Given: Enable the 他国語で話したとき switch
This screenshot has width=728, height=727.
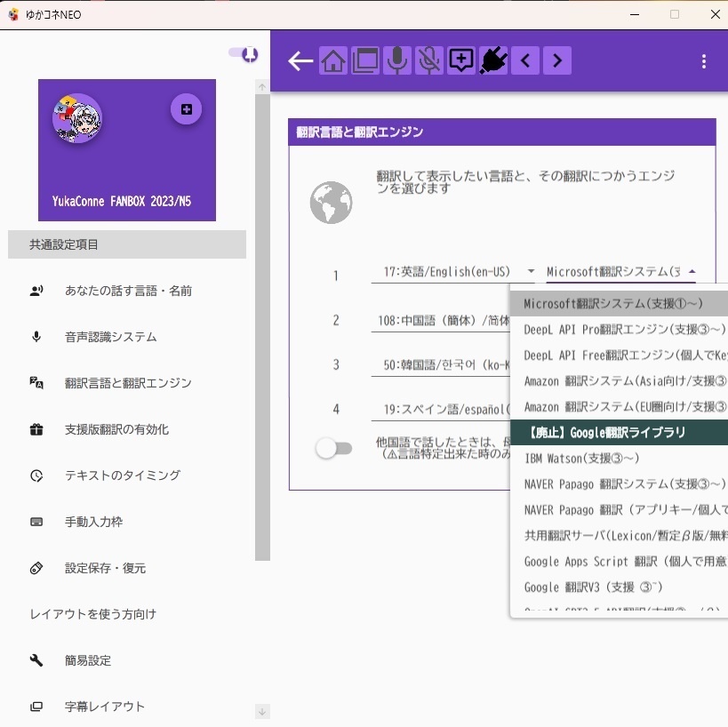Looking at the screenshot, I should coord(333,448).
